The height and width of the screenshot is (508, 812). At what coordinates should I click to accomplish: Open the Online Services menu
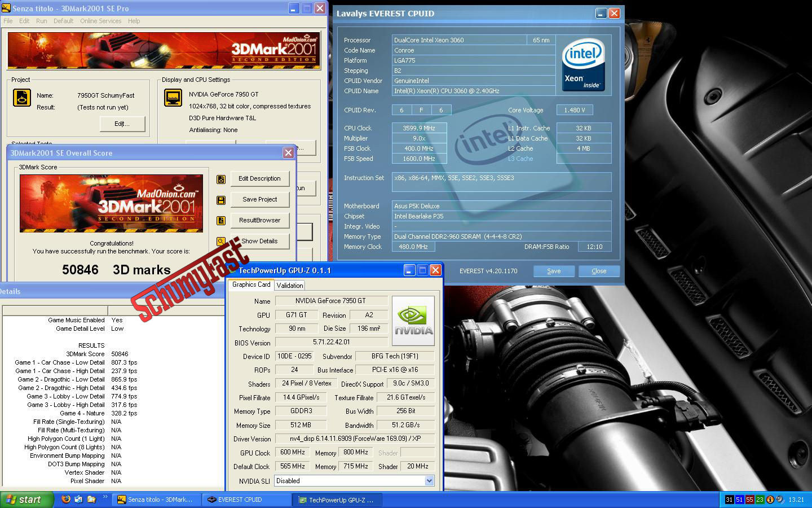tap(100, 21)
